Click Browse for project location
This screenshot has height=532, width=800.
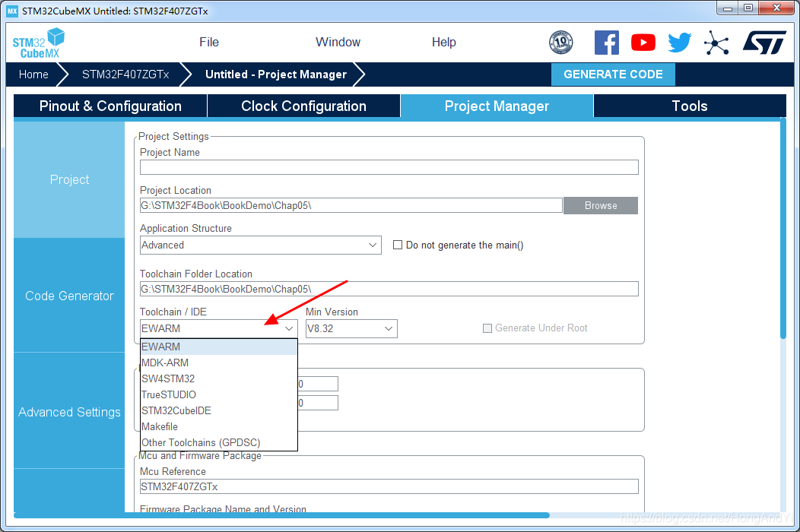(x=601, y=205)
